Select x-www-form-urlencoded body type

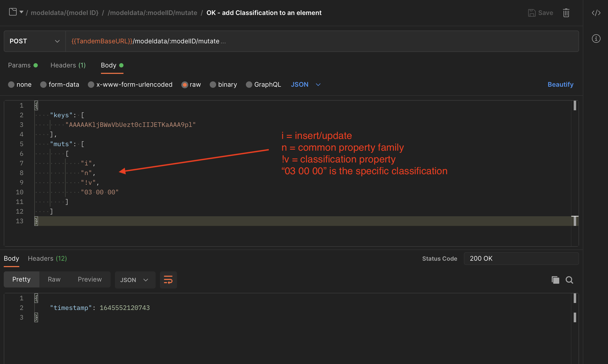(130, 85)
